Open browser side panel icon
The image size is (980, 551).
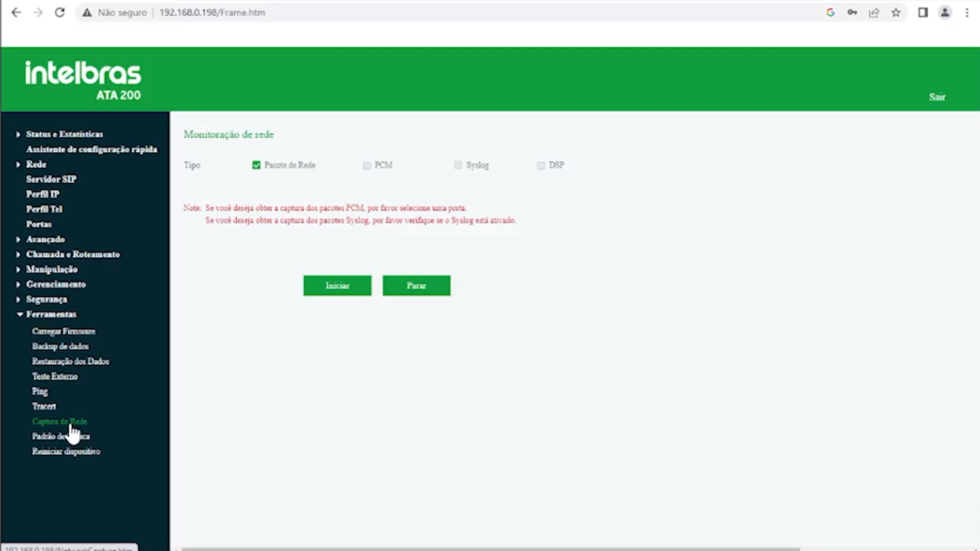[923, 12]
